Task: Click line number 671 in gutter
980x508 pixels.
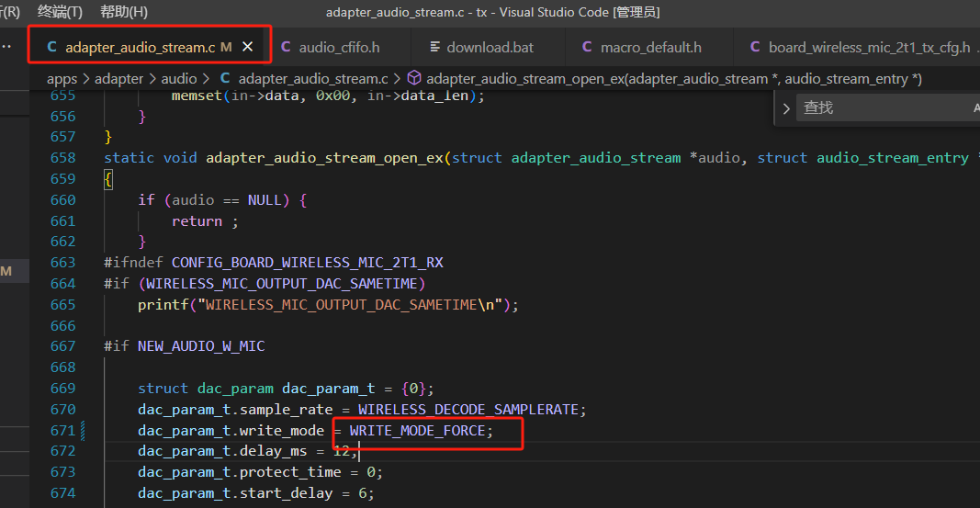Action: (x=62, y=431)
